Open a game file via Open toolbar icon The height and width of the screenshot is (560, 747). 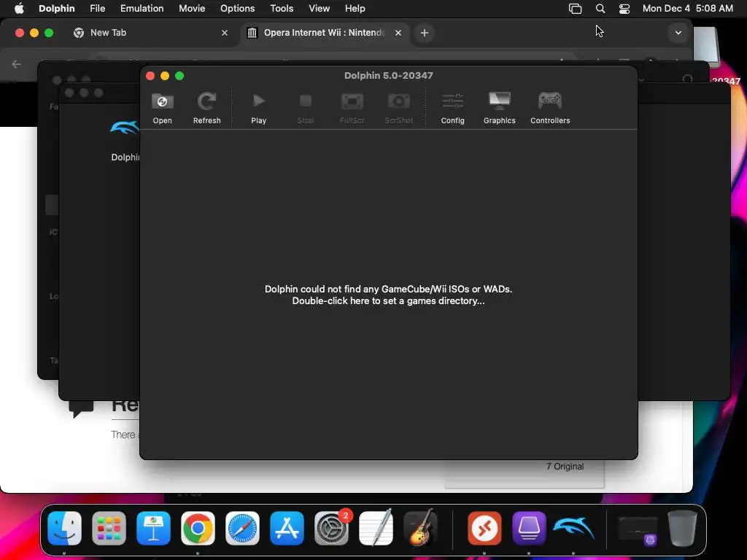163,108
